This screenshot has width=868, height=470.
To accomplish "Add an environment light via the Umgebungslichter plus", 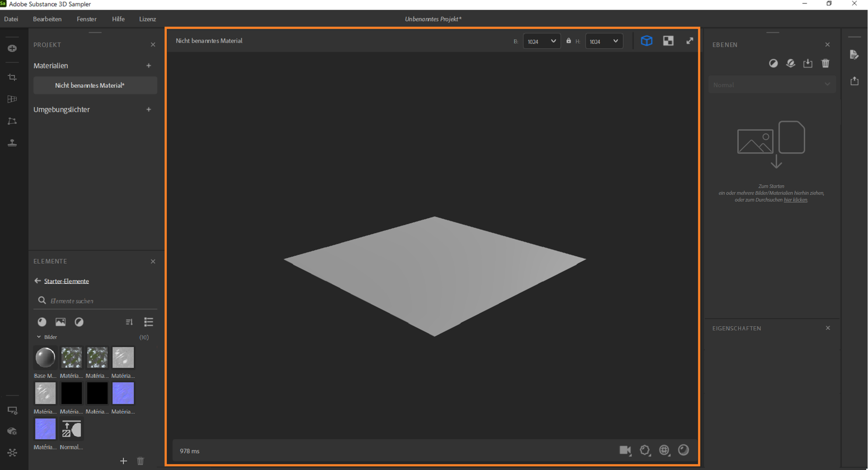I will [149, 109].
